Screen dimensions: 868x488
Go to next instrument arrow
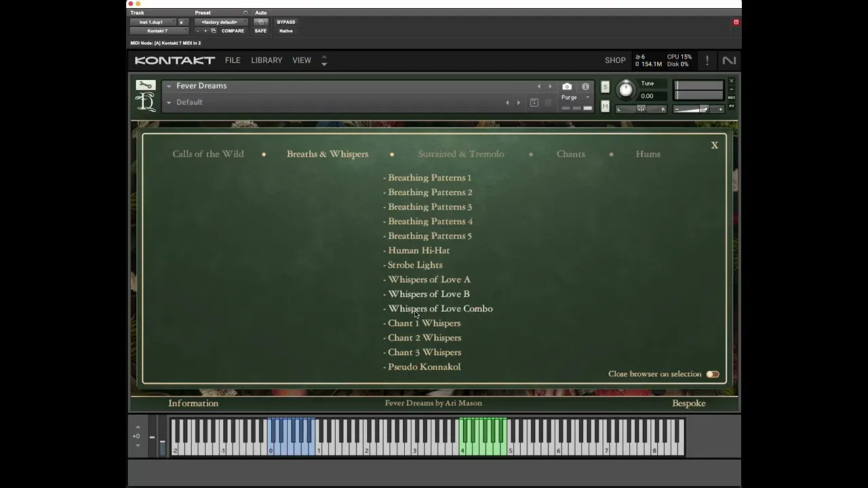point(550,86)
